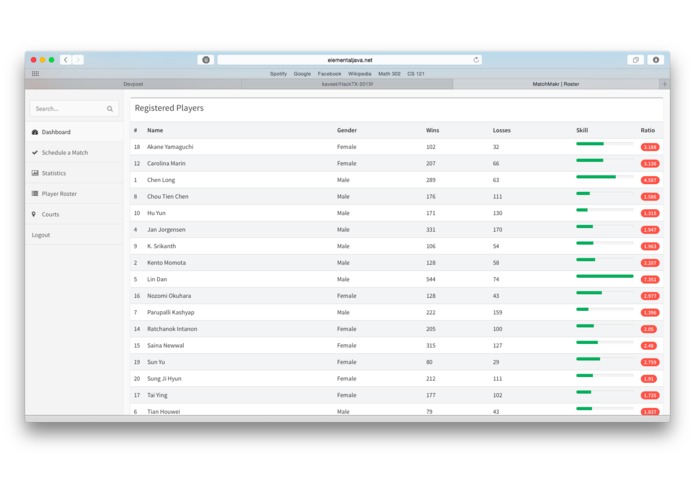Screen dimensions: 695x494
Task: Click the Statistics chart icon
Action: (35, 173)
